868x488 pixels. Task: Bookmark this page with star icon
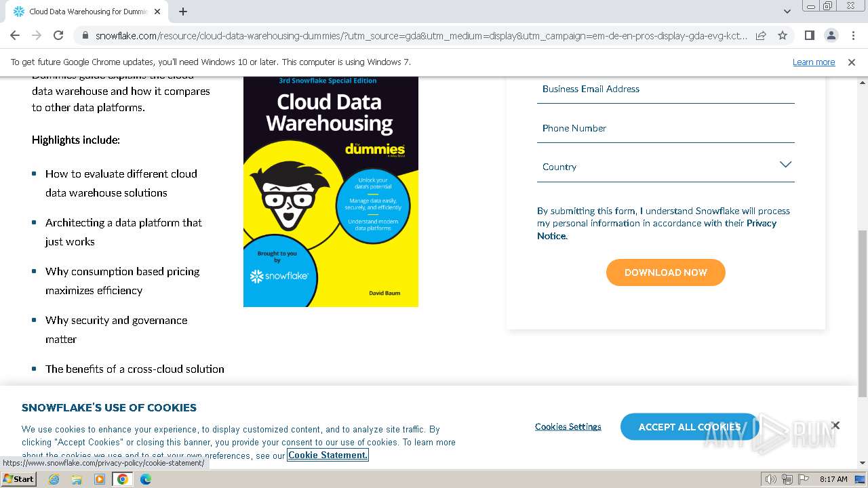783,35
